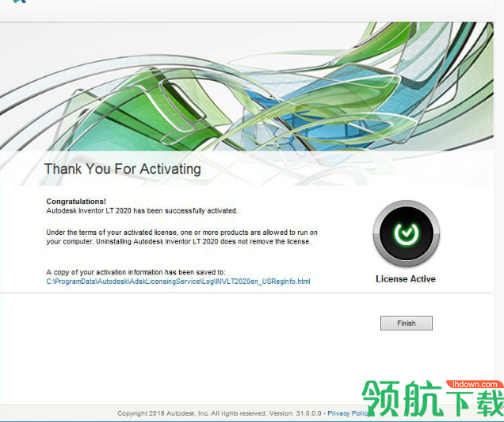504x422 pixels.
Task: Click the Finish button
Action: (x=407, y=323)
